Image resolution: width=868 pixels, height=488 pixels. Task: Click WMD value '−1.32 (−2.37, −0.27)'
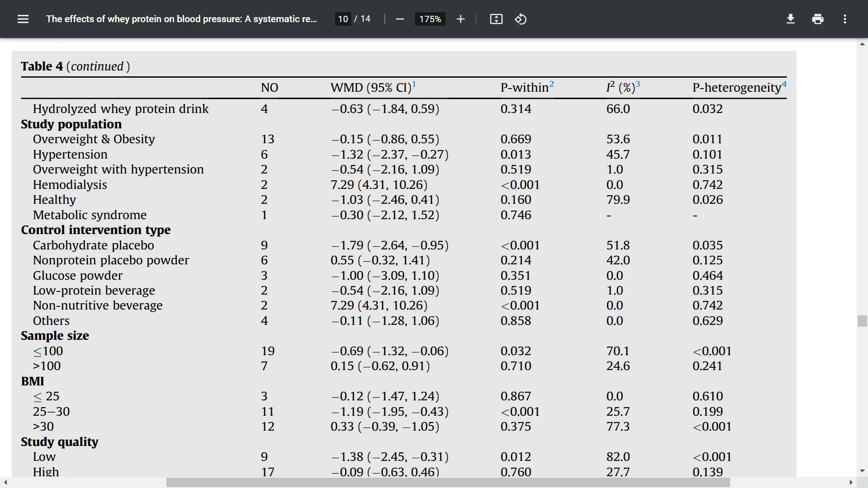click(390, 155)
